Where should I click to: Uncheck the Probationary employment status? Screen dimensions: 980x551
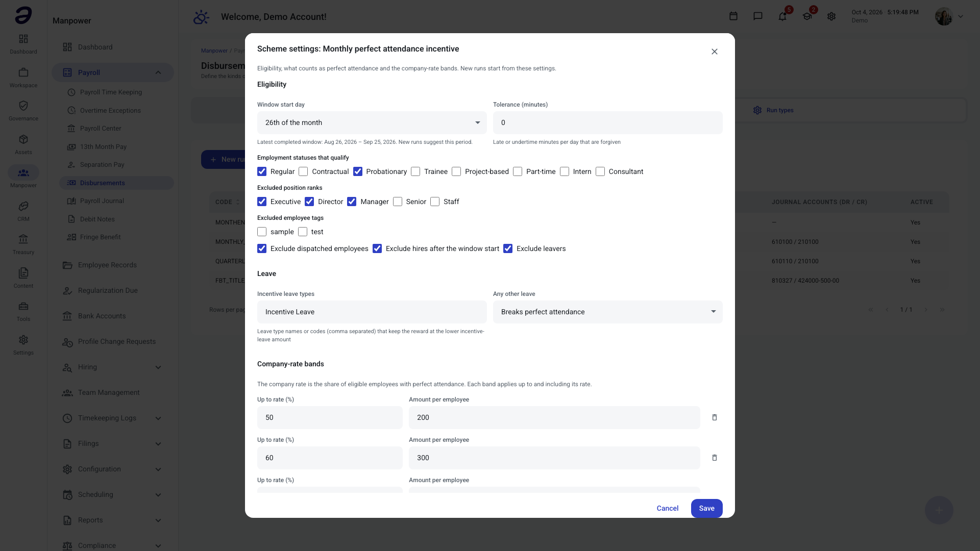pyautogui.click(x=358, y=171)
